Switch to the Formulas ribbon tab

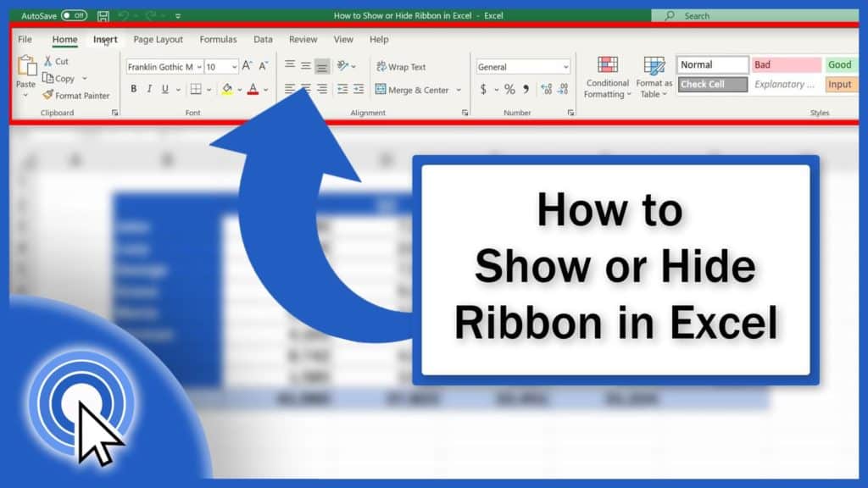tap(218, 39)
